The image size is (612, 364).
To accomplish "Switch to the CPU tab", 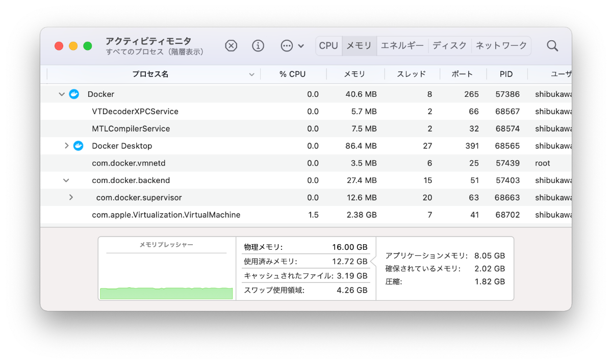I will click(328, 46).
